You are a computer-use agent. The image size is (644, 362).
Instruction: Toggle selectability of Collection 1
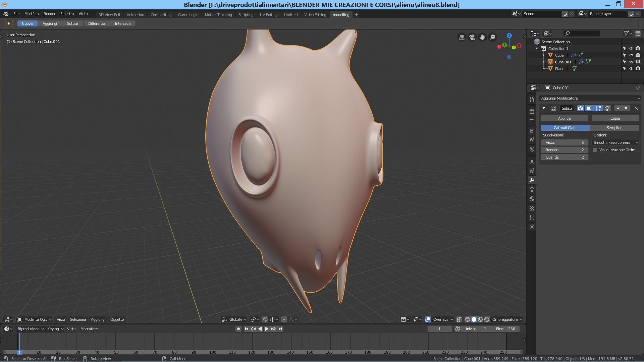tap(624, 48)
